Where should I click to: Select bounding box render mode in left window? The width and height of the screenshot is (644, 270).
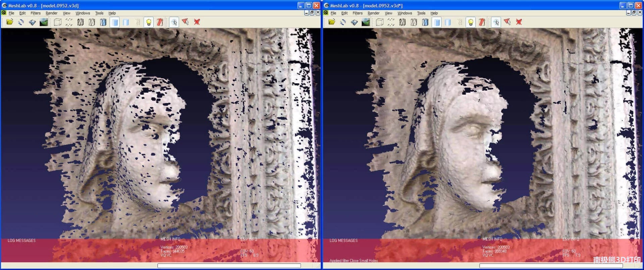coord(58,22)
